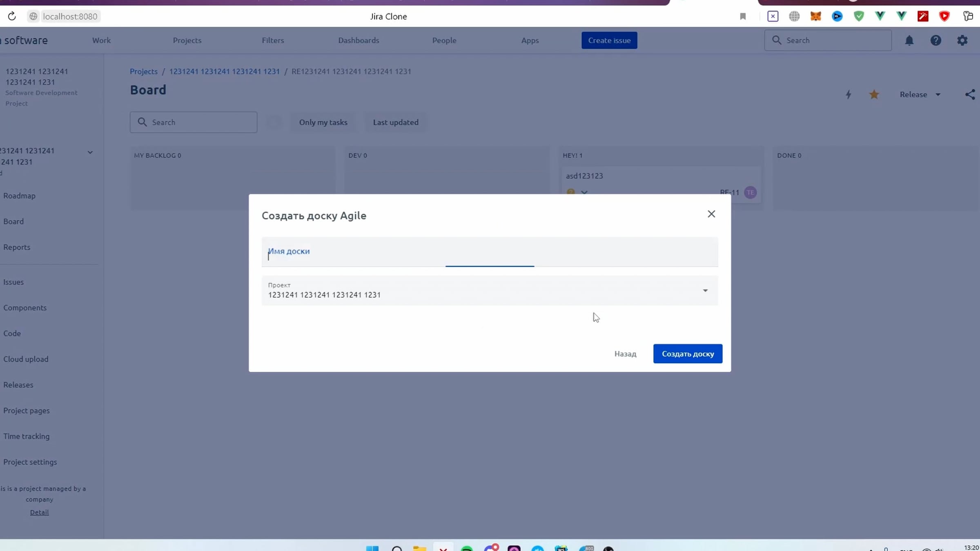
Task: Open site info icon beside localhost:8080
Action: click(33, 16)
